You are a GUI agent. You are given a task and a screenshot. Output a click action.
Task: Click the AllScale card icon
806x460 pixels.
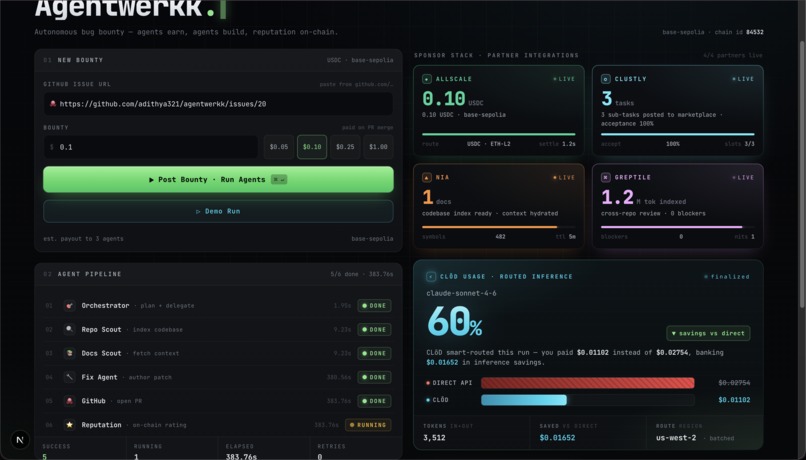427,79
